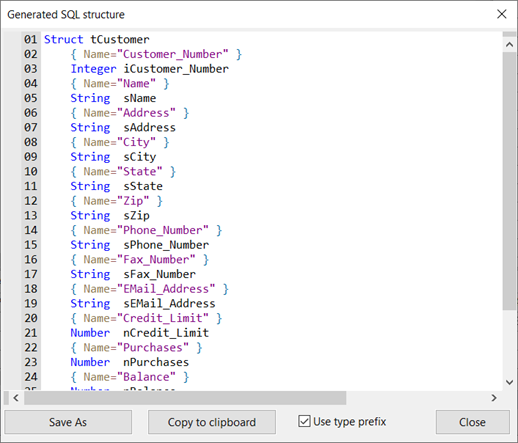Click the Save As button
Screen dimensions: 518x443
(x=68, y=422)
